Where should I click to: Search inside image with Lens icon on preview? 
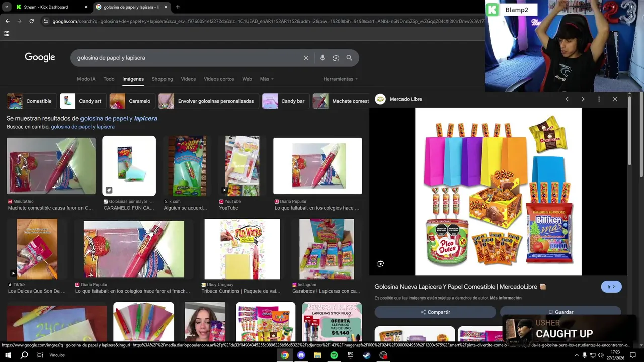[x=380, y=264]
